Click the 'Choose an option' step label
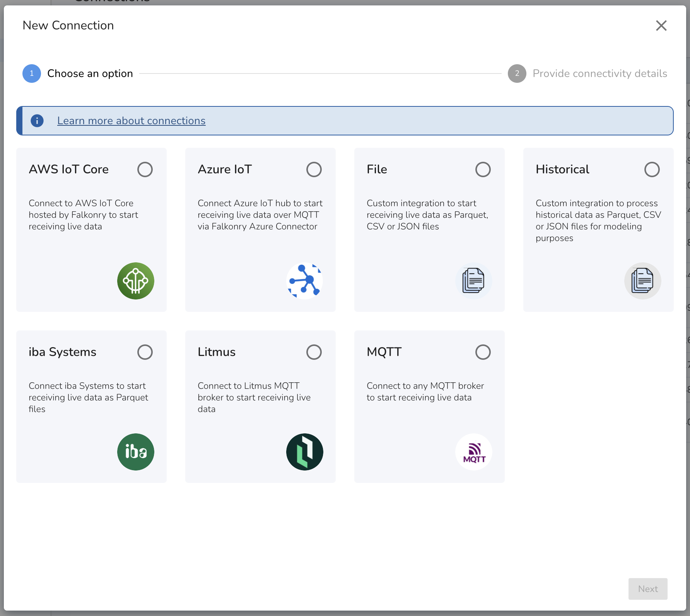 pyautogui.click(x=90, y=74)
